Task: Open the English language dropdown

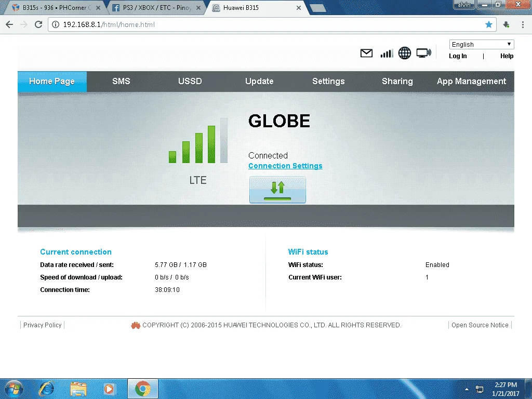Action: pos(482,45)
